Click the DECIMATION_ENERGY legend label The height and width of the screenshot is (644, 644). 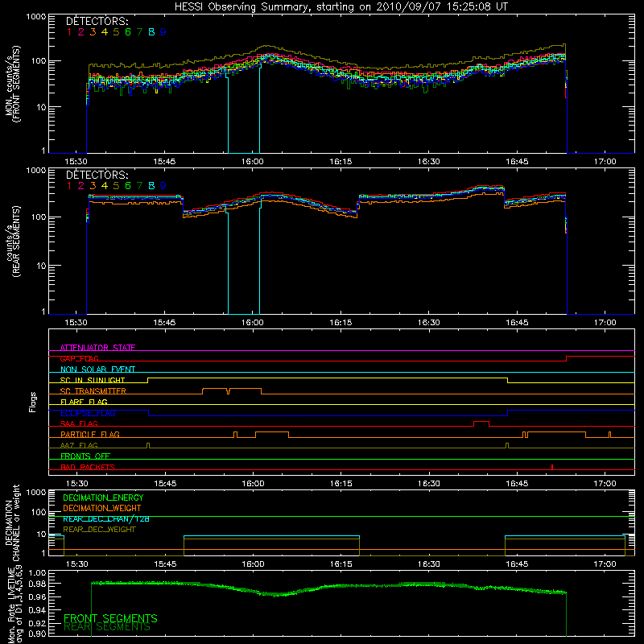pos(103,497)
